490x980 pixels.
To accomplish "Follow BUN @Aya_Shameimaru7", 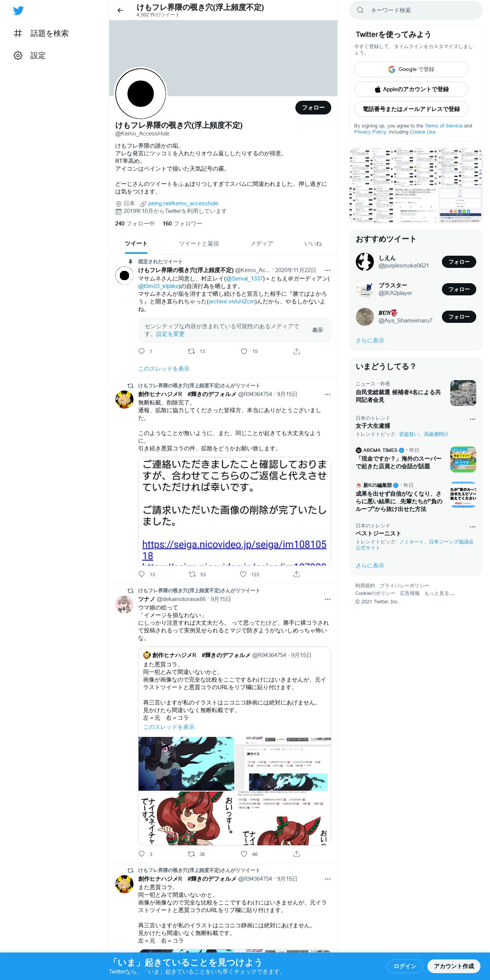I will (459, 317).
